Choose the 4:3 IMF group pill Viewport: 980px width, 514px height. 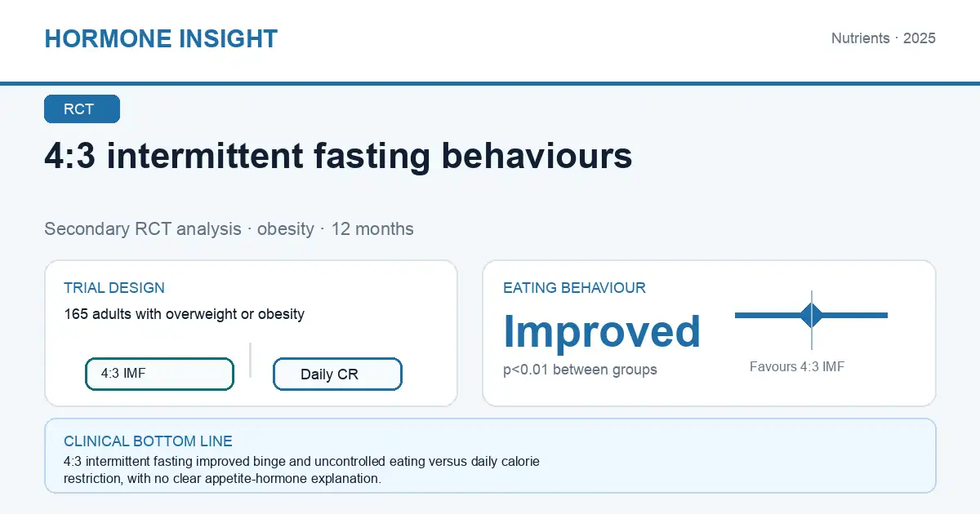[x=159, y=374]
